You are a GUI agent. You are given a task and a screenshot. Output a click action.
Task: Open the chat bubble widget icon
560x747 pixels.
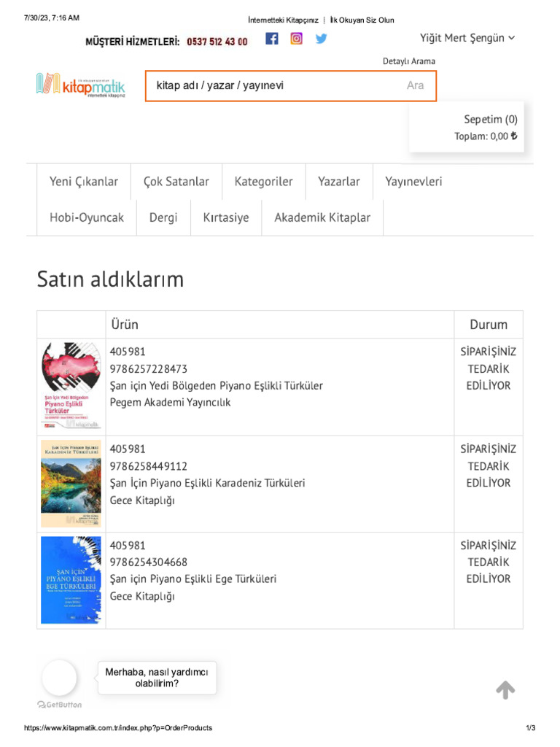point(59,678)
